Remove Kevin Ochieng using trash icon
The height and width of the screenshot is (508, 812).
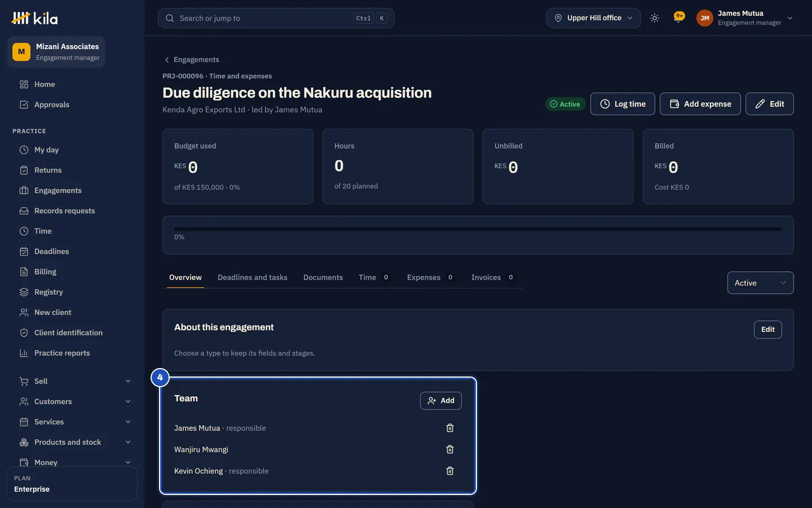450,471
